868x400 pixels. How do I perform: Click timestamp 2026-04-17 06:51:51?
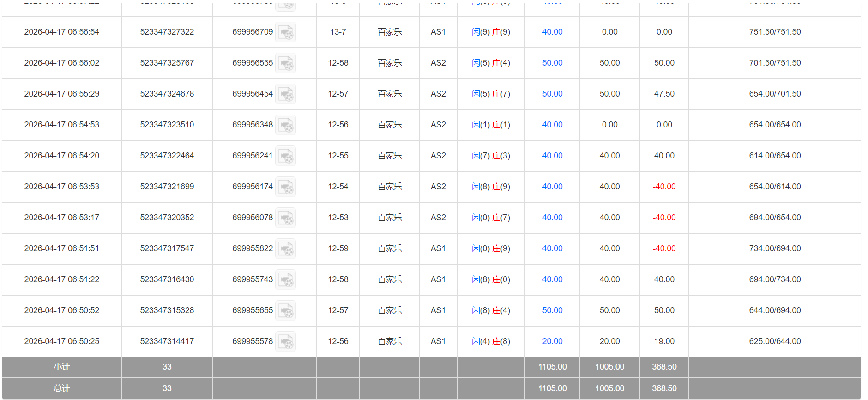[62, 248]
